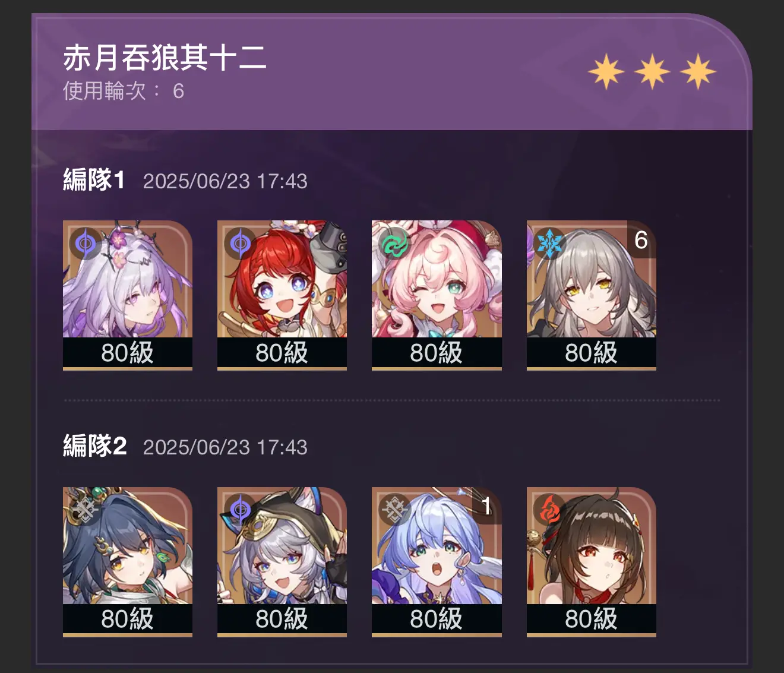Click the 編隊1 team heading
784x673 pixels.
click(x=94, y=180)
